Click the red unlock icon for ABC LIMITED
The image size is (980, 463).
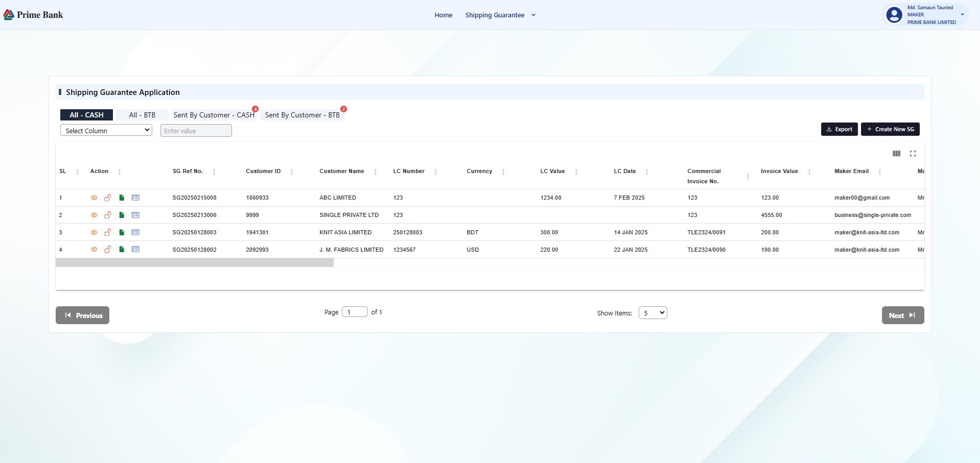click(x=108, y=198)
